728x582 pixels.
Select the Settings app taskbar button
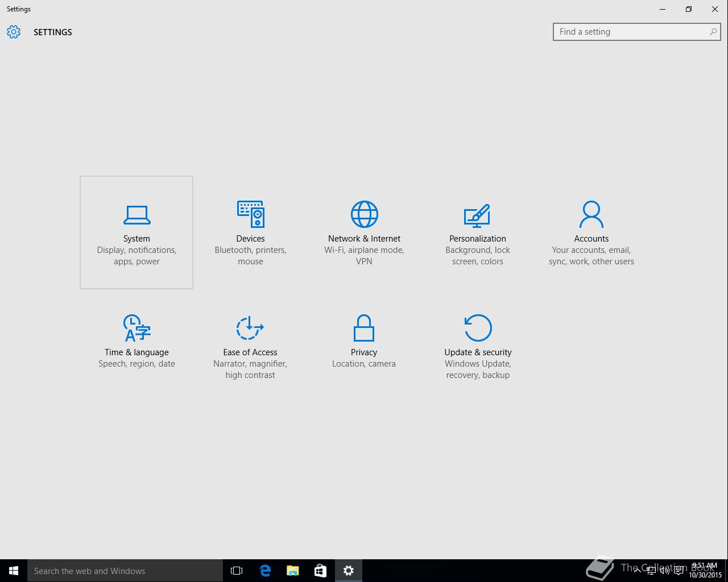(349, 571)
